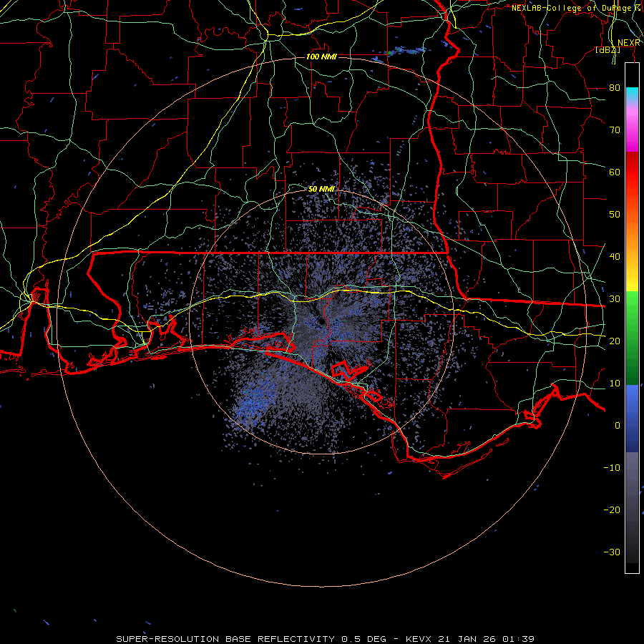
Task: Click the "NEXR" label above the scale
Action: pos(629,43)
